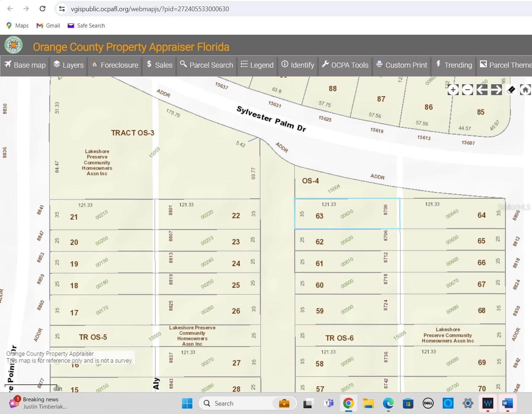
Task: Click the zoom out minus map button
Action: click(467, 90)
